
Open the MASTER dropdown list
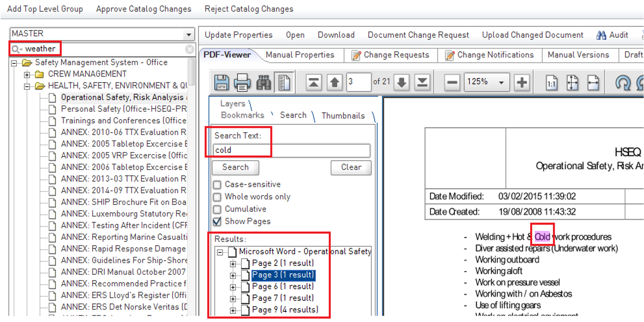(x=188, y=34)
